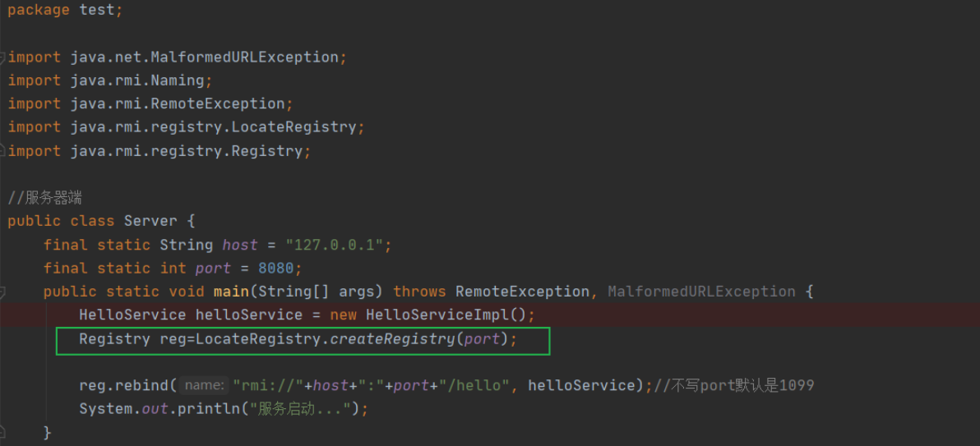Click MalformedURLException in the throws clause

701,292
